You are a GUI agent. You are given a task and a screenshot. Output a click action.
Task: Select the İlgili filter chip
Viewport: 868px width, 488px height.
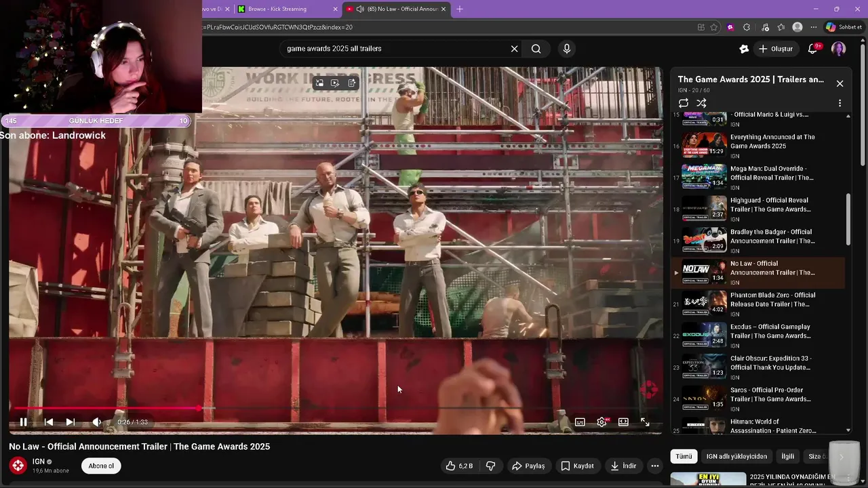pyautogui.click(x=787, y=456)
